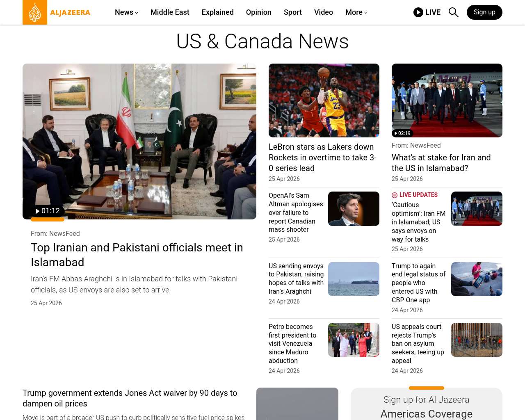Image resolution: width=525 pixels, height=420 pixels.
Task: Open the Explained section
Action: click(x=217, y=12)
